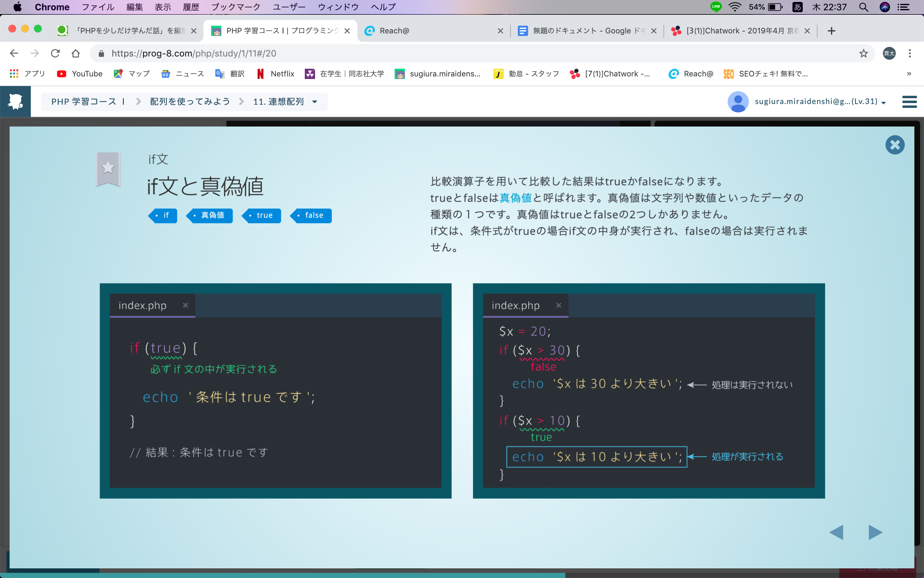Image resolution: width=924 pixels, height=578 pixels.
Task: Open a new browser tab
Action: (x=832, y=31)
